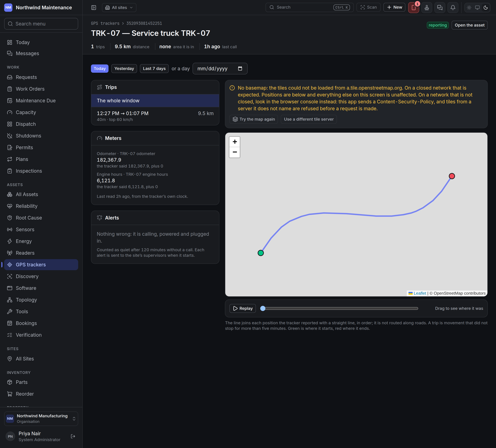This screenshot has width=496, height=448.
Task: Select system theme monitor icon
Action: click(x=477, y=7)
